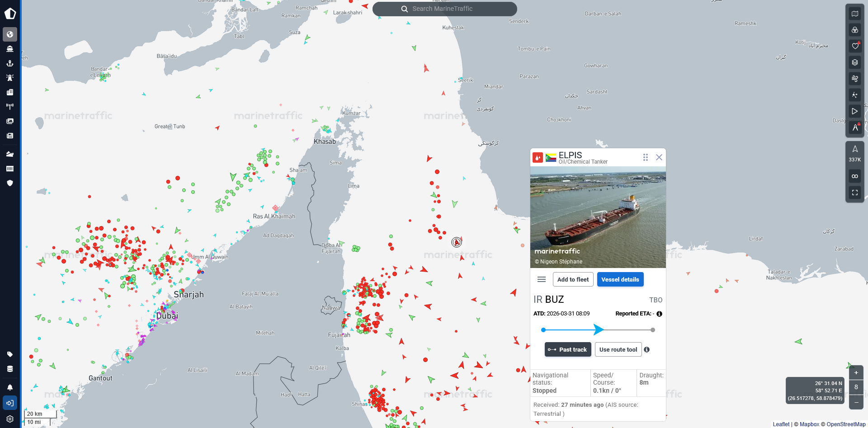Open the price tag icon in sidebar
The height and width of the screenshot is (428, 868).
coord(10,354)
